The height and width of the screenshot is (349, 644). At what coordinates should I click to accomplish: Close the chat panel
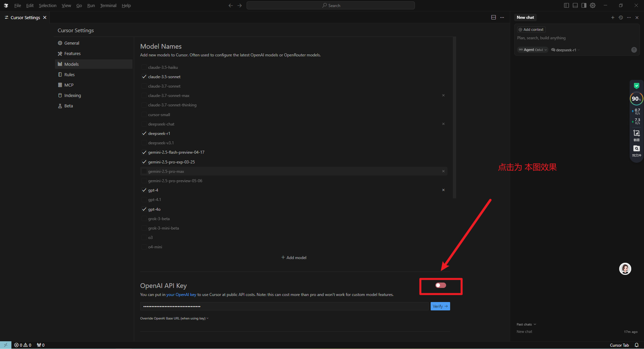[637, 17]
